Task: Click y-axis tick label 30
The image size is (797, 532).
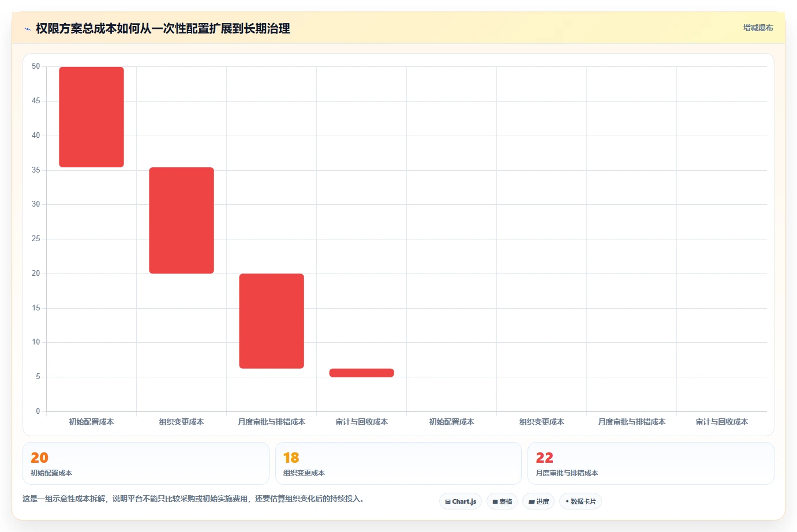Action: pos(36,204)
